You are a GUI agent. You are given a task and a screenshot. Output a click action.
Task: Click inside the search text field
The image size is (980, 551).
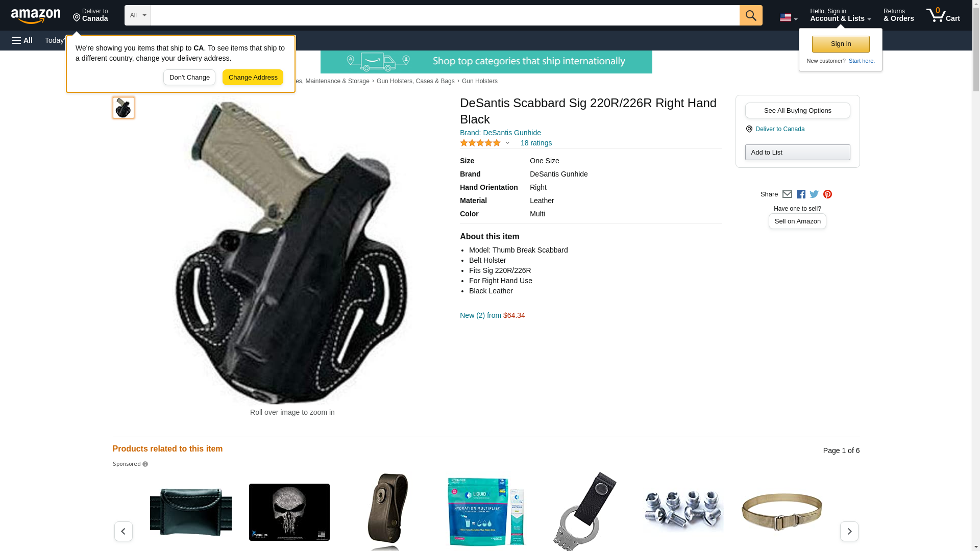(x=445, y=15)
